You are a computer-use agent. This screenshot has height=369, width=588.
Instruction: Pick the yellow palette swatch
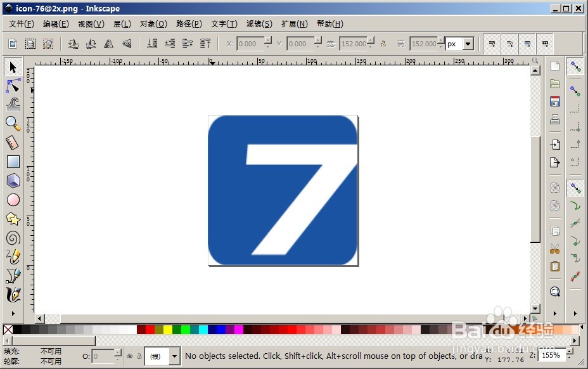(168, 330)
